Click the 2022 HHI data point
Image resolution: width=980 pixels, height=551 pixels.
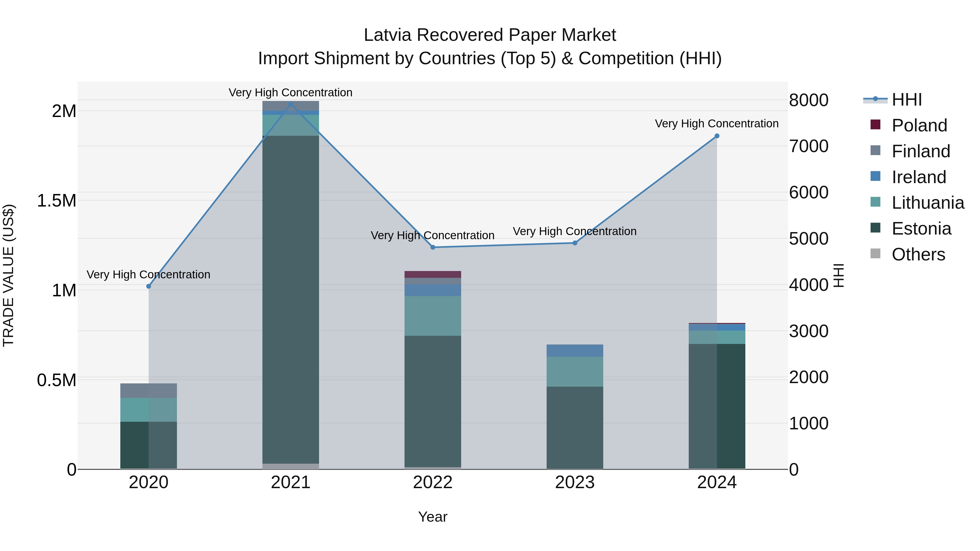click(x=433, y=247)
